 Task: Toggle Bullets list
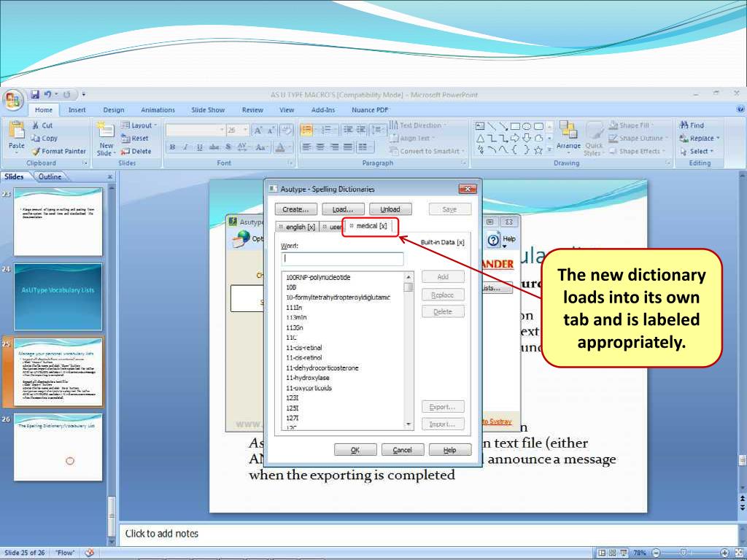click(x=307, y=130)
